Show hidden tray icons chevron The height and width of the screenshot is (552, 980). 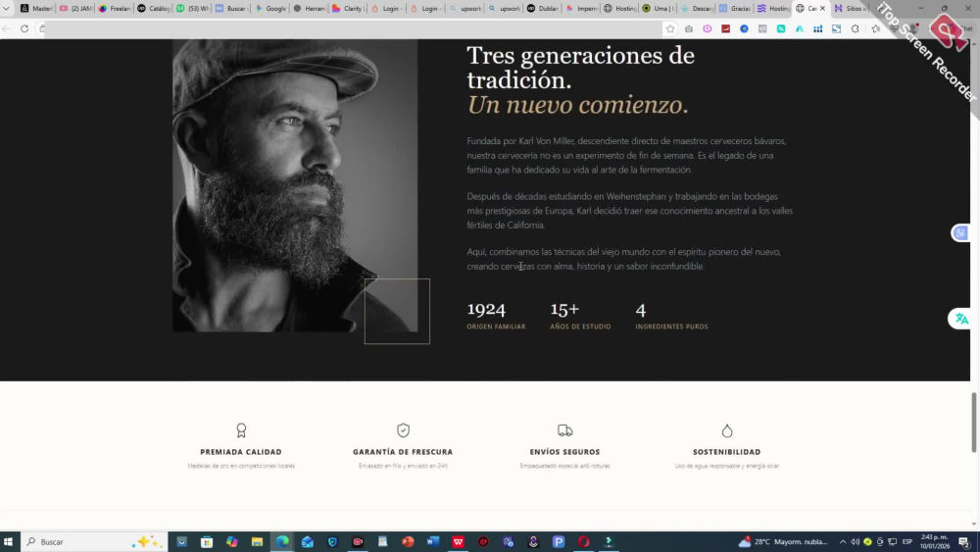click(843, 541)
